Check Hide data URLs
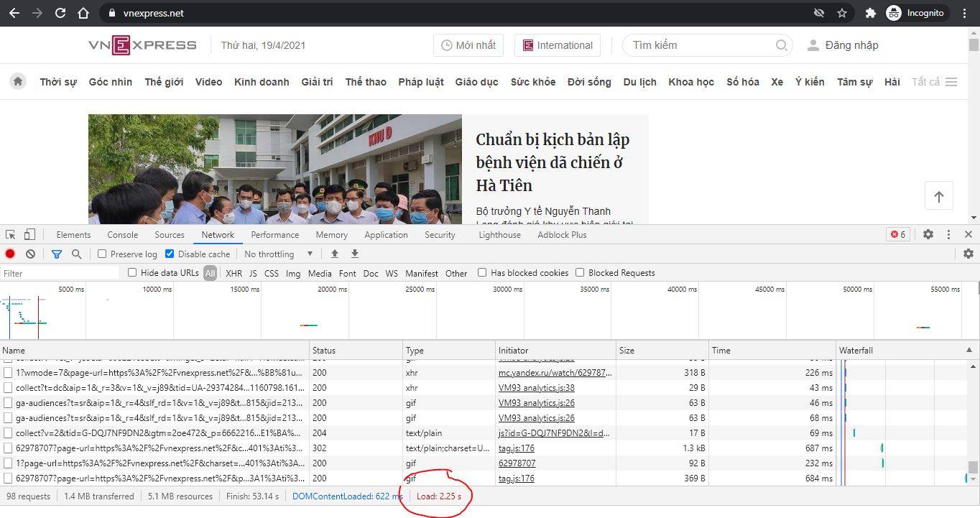 pyautogui.click(x=132, y=273)
